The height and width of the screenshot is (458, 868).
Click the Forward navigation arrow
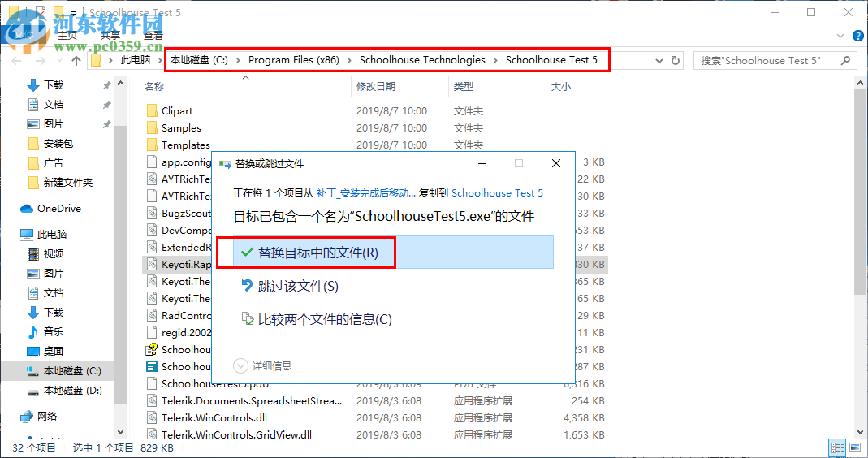[40, 60]
